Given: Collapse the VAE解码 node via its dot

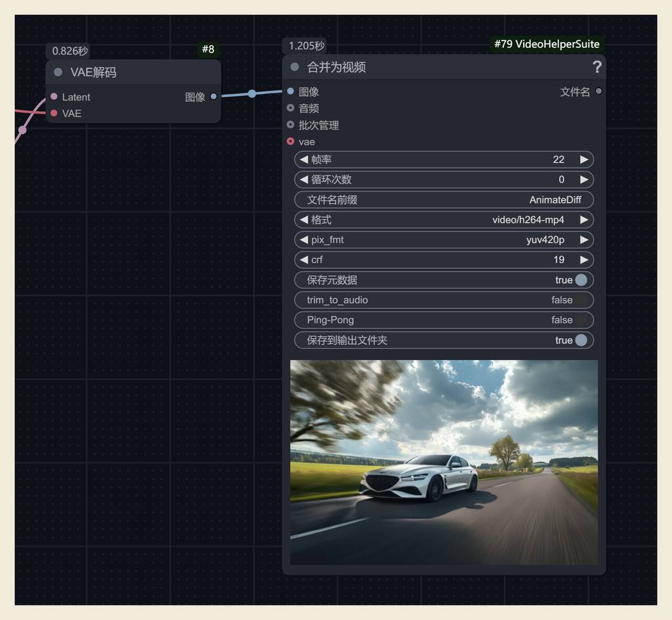Looking at the screenshot, I should point(58,72).
